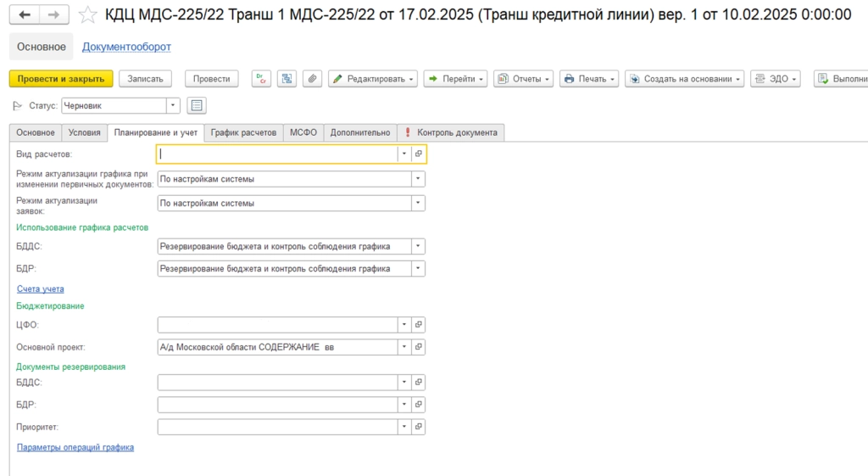This screenshot has width=868, height=476.
Task: Expand the Статус dropdown list
Action: point(173,106)
